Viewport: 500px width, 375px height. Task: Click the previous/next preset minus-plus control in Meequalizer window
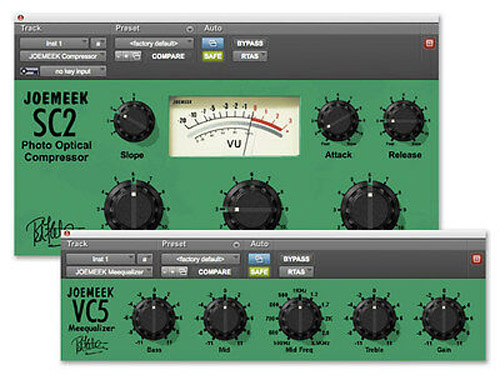click(169, 272)
